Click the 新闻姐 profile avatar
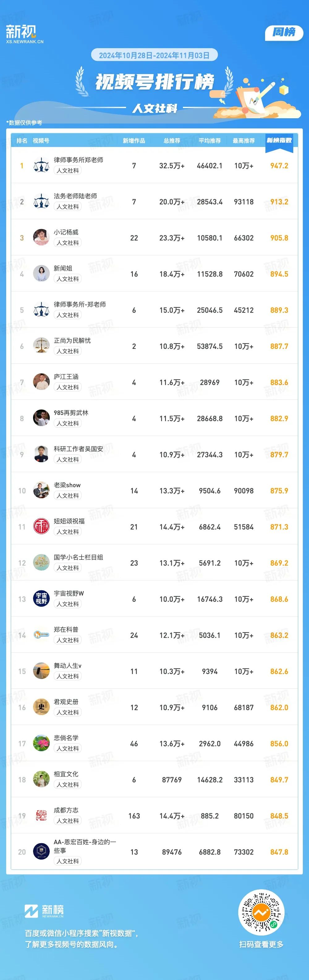This screenshot has height=980, width=309. [x=41, y=274]
